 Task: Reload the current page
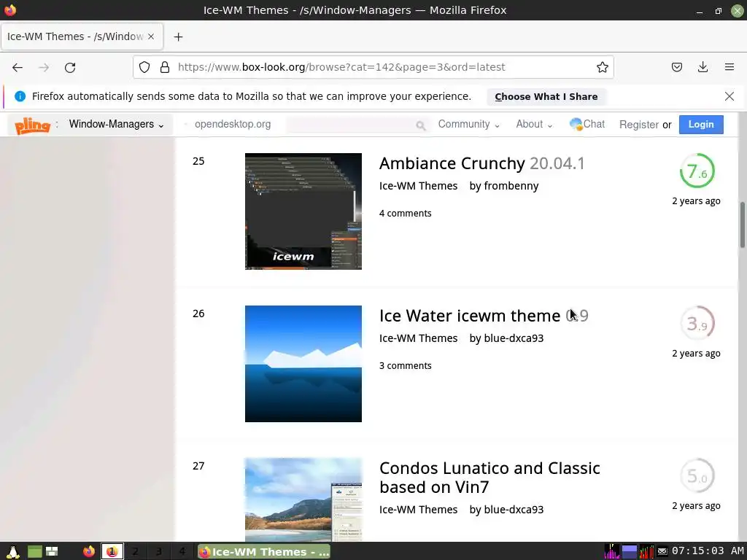click(70, 68)
